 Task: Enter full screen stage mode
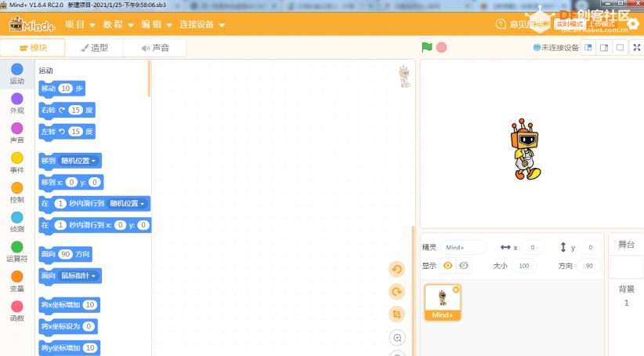tap(637, 48)
